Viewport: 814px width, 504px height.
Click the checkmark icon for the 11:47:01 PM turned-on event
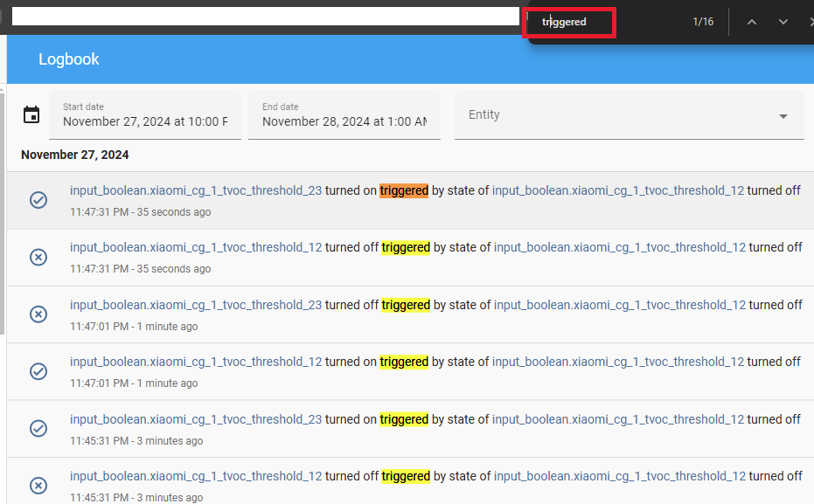(x=38, y=371)
